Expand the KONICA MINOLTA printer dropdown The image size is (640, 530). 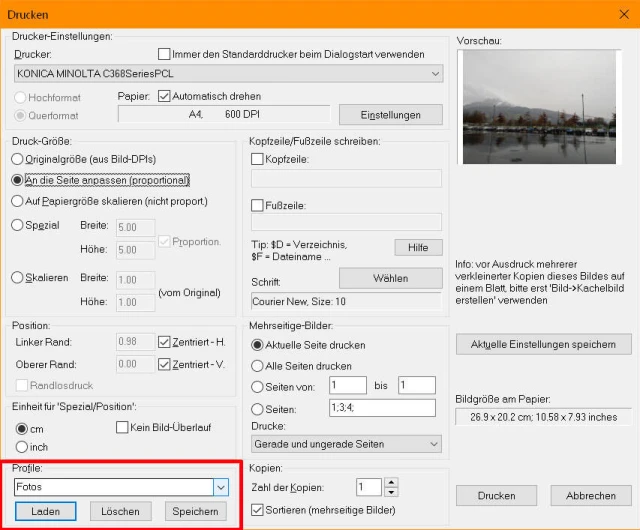pos(434,74)
